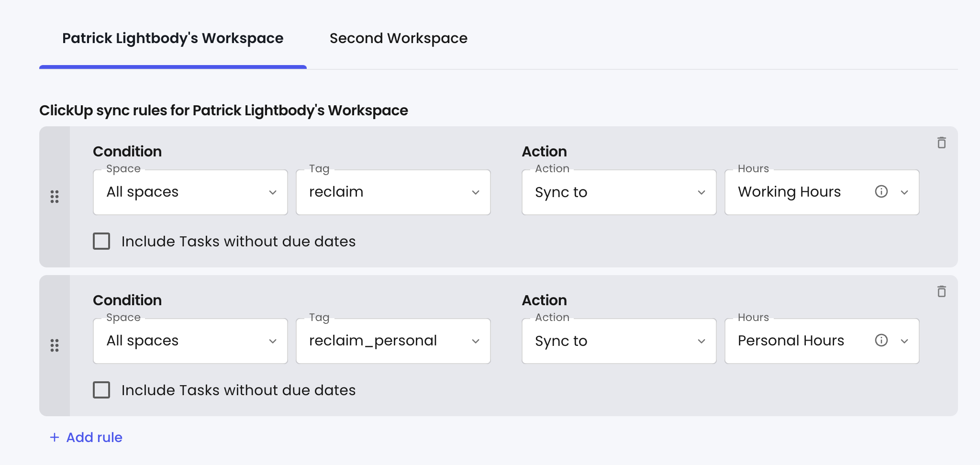Enable tasks without due dates for reclaim_personal rule
This screenshot has width=980, height=465.
pos(101,390)
